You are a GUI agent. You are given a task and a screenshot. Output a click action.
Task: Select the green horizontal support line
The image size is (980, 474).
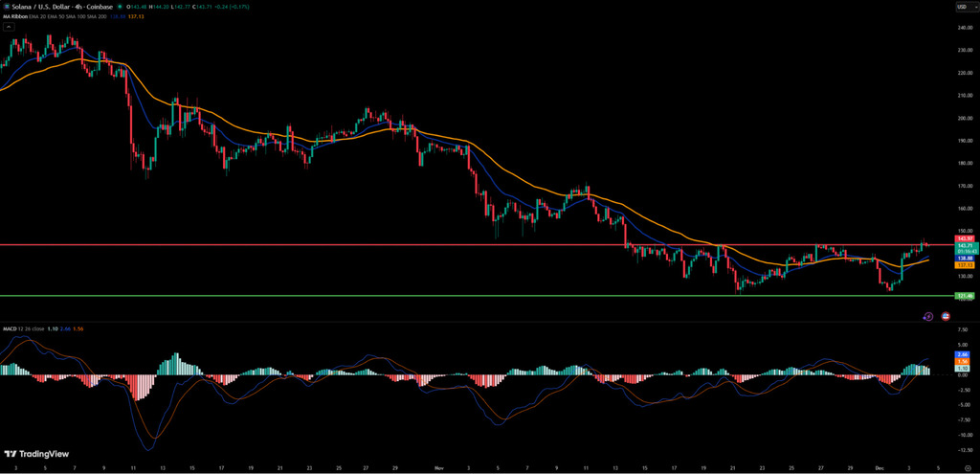(x=479, y=296)
